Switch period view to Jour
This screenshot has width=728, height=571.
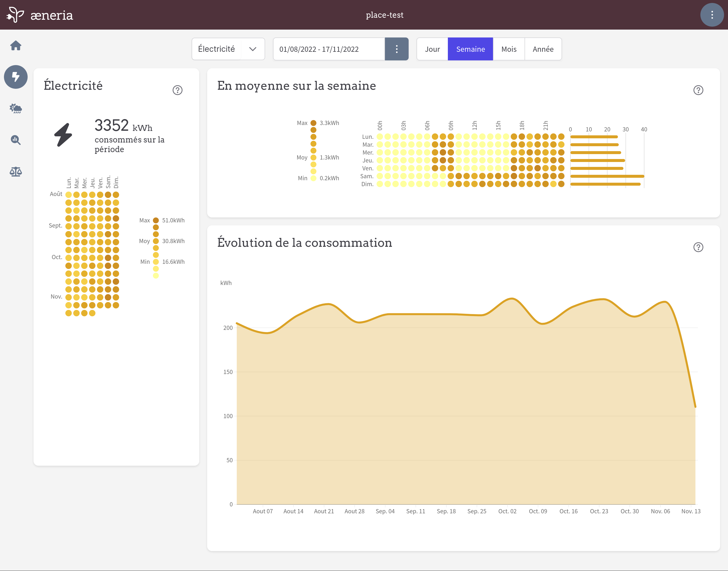coord(432,49)
